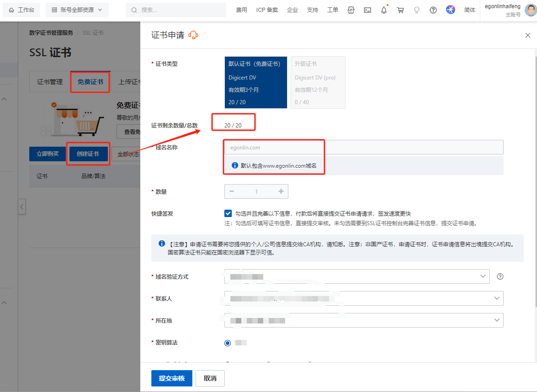Click the lightbulb icon in top bar

point(417,10)
